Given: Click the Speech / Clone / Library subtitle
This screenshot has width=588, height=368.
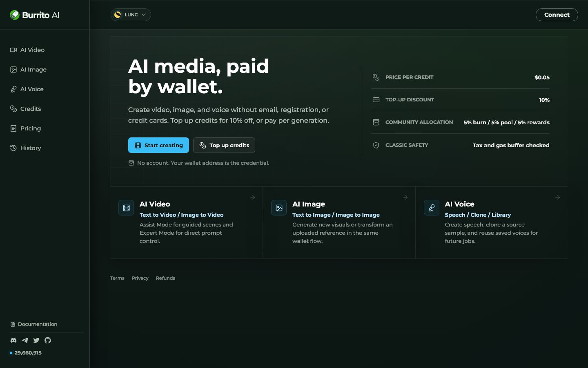Looking at the screenshot, I should click(478, 215).
